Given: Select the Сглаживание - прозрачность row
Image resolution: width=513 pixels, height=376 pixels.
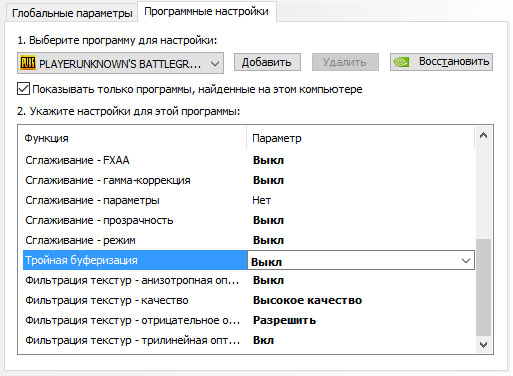Looking at the screenshot, I should point(249,220).
